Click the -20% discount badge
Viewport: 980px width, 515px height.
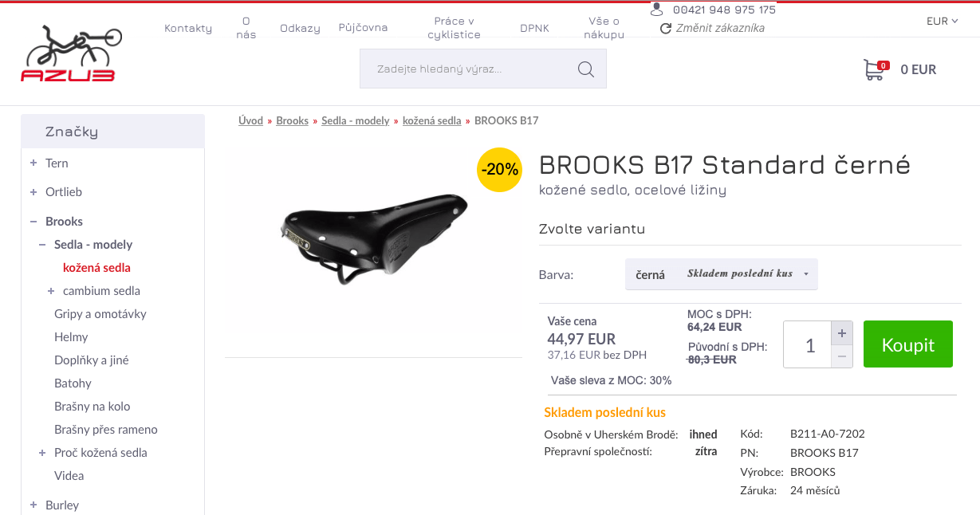pos(500,170)
